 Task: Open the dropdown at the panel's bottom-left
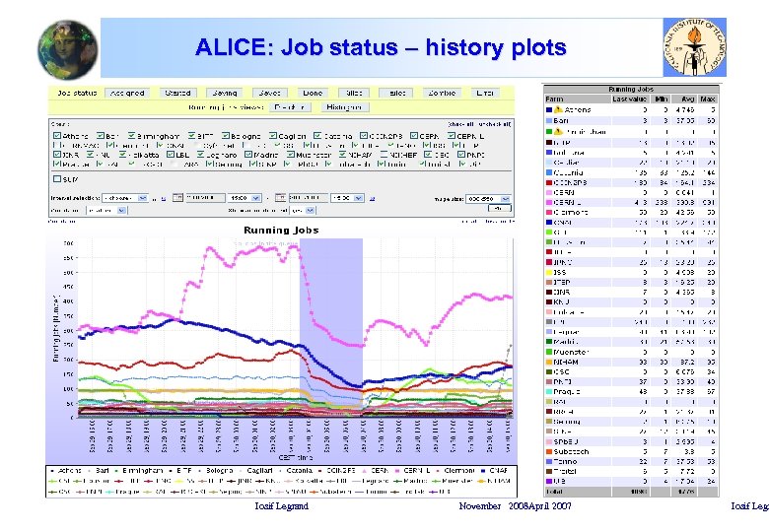(106, 210)
